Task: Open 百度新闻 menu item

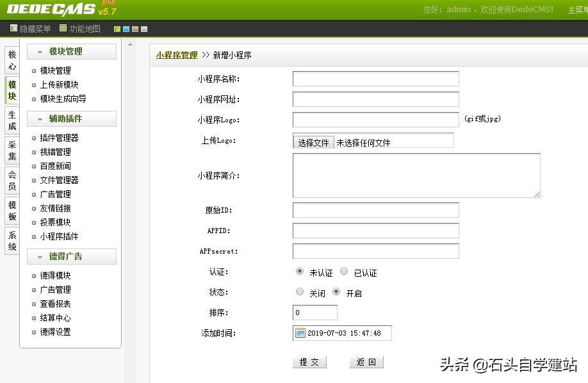Action: (x=55, y=166)
